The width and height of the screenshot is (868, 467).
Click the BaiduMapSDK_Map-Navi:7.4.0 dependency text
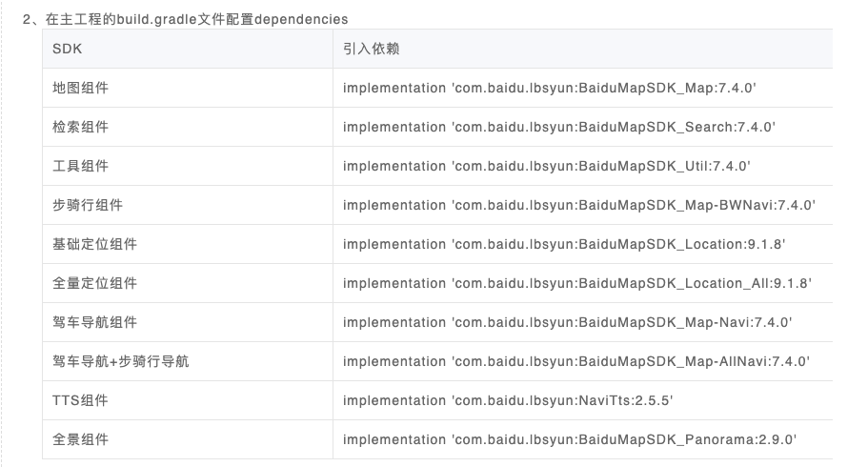(x=568, y=322)
